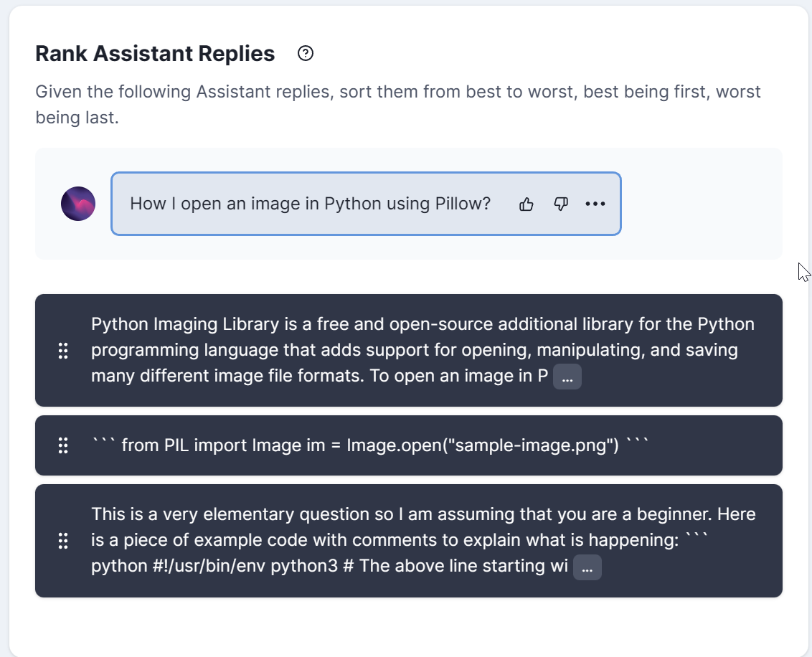Expand the truncated 'elementary question' reply
The width and height of the screenshot is (812, 657).
(x=586, y=567)
